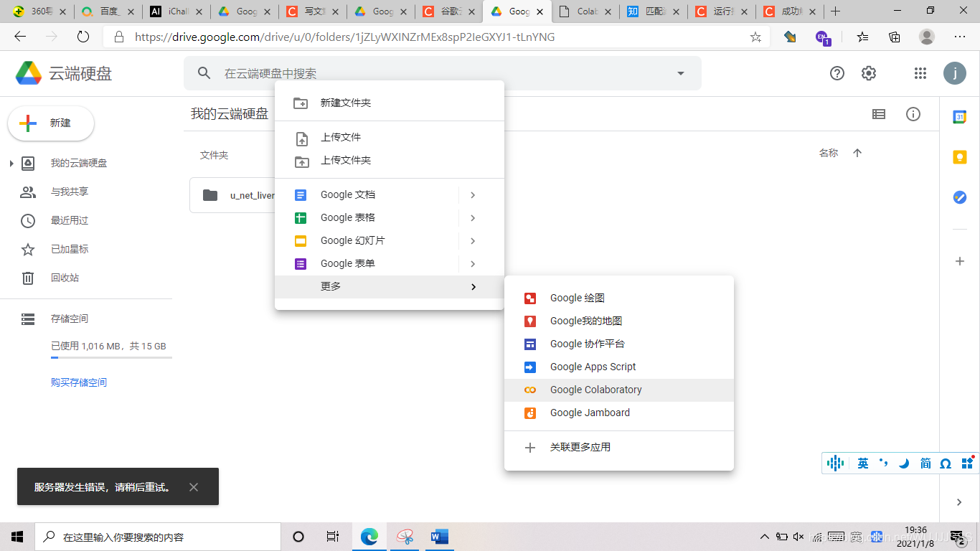Click 购买存储空间 link
The image size is (980, 551).
point(79,382)
